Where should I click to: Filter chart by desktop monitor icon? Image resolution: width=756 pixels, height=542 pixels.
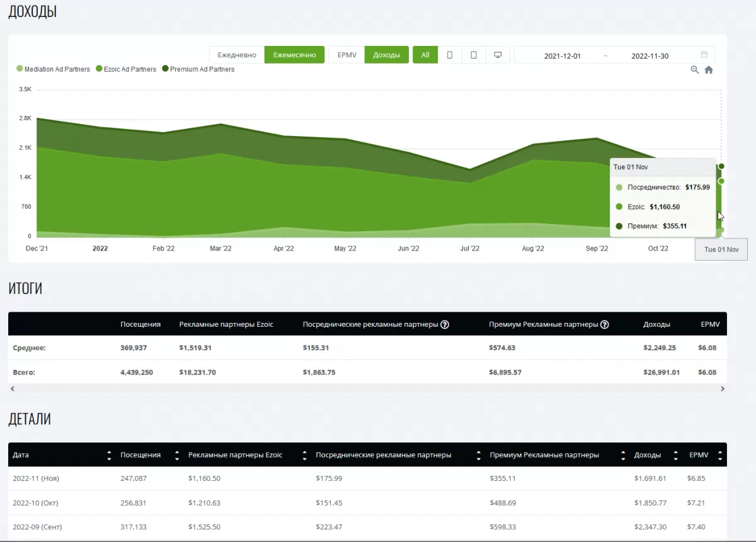498,55
